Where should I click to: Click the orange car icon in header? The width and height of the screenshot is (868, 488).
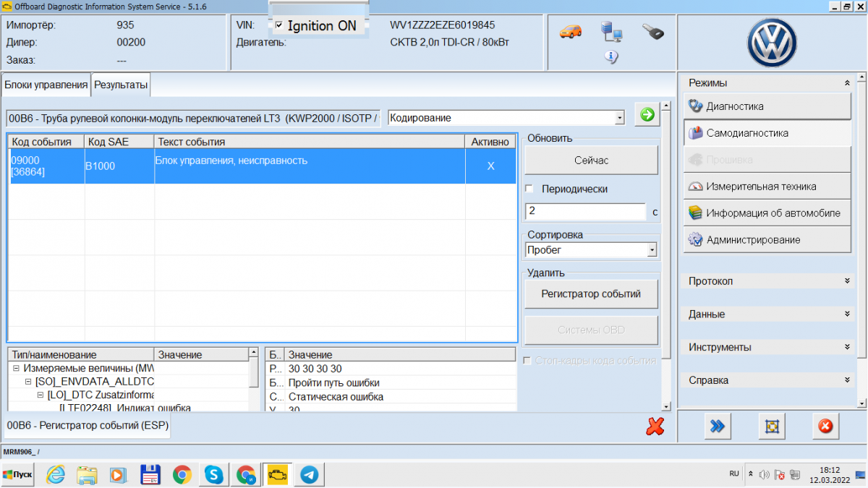[570, 31]
